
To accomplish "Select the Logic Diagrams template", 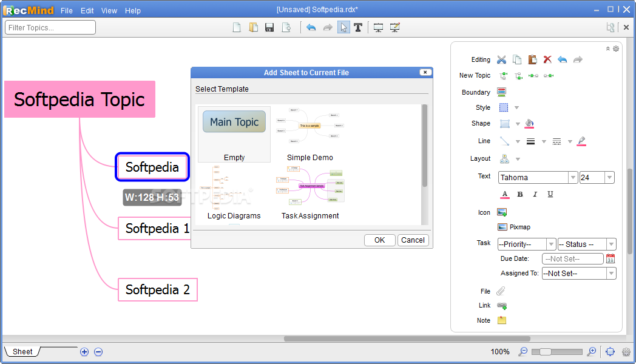I will tap(234, 192).
